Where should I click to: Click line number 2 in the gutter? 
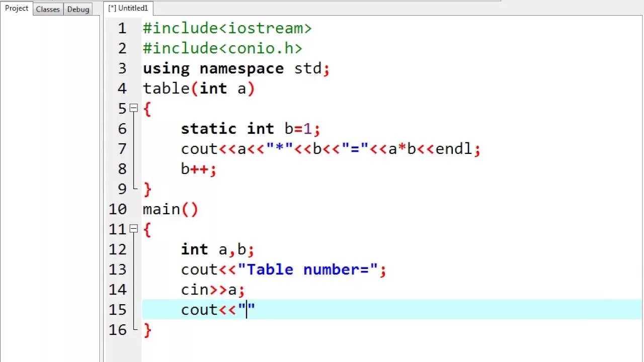click(x=122, y=48)
